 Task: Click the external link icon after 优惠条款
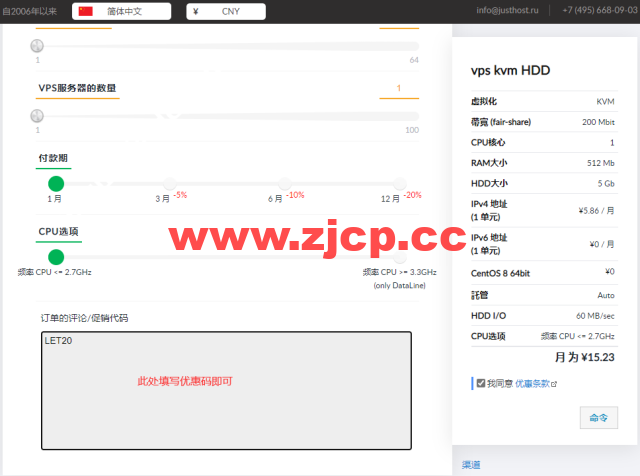tap(554, 384)
